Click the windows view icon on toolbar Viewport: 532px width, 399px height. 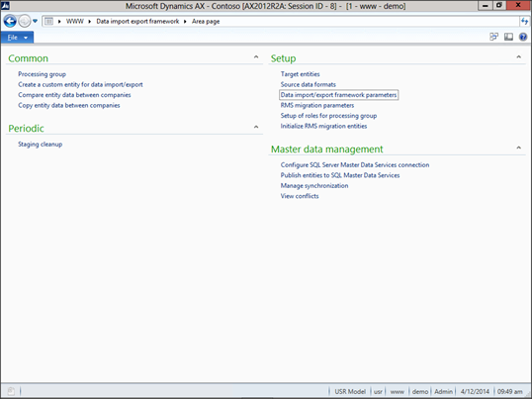point(494,37)
